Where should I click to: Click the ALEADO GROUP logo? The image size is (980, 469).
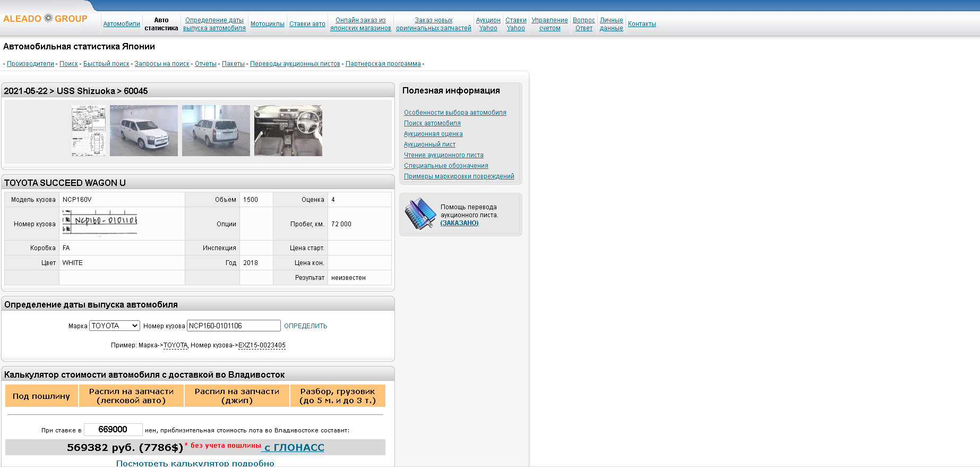(x=45, y=19)
